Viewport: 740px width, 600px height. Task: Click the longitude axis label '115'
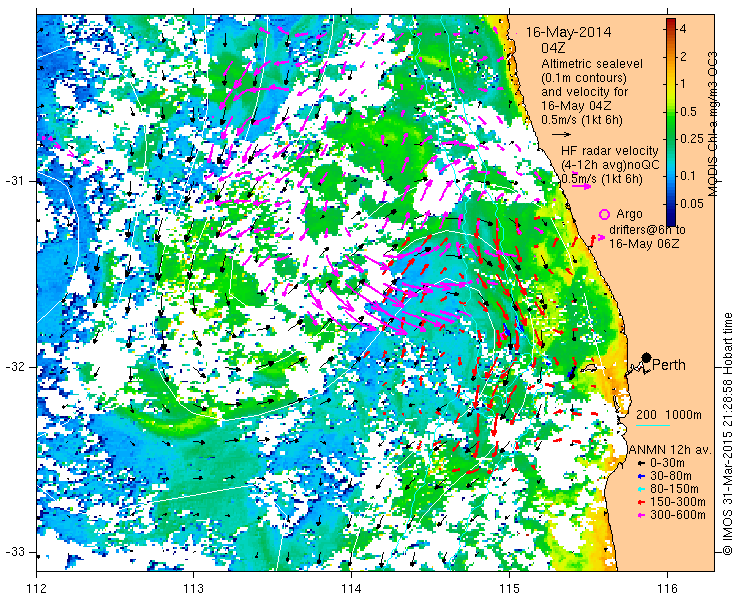point(509,589)
